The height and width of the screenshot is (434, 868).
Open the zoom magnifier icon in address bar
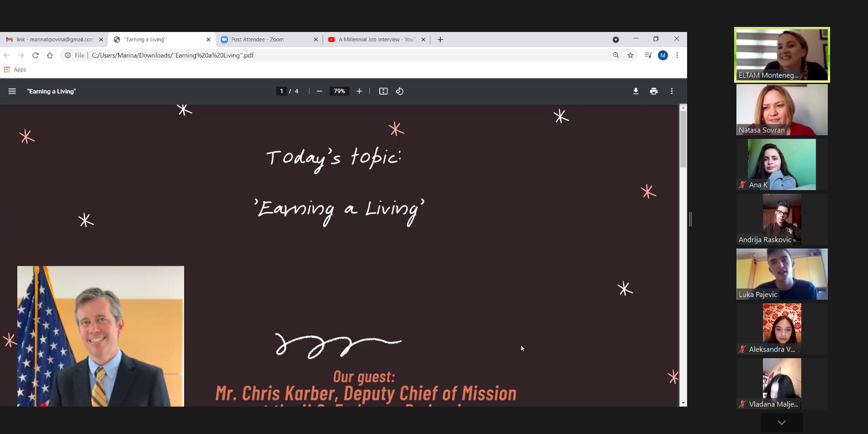tap(616, 55)
